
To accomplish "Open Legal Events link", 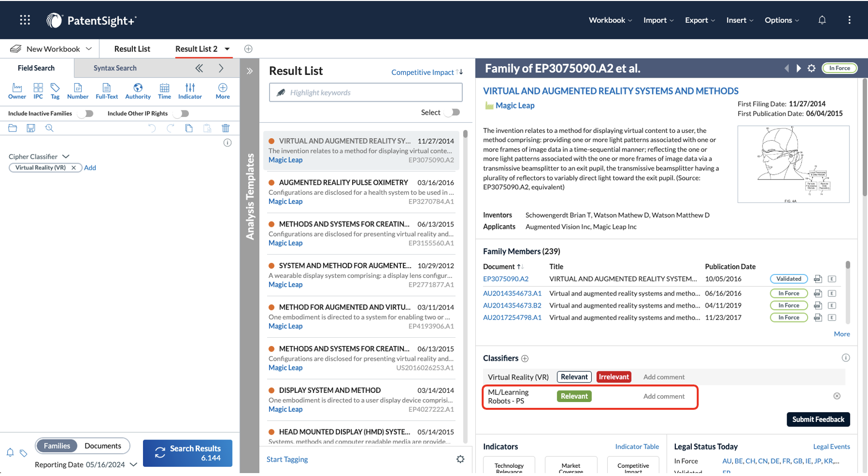I will [832, 446].
